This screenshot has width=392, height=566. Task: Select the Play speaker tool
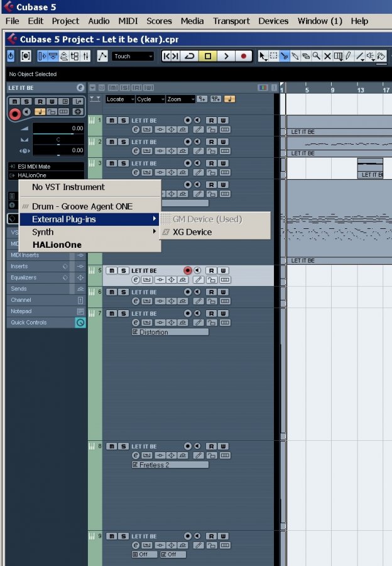coord(371,56)
